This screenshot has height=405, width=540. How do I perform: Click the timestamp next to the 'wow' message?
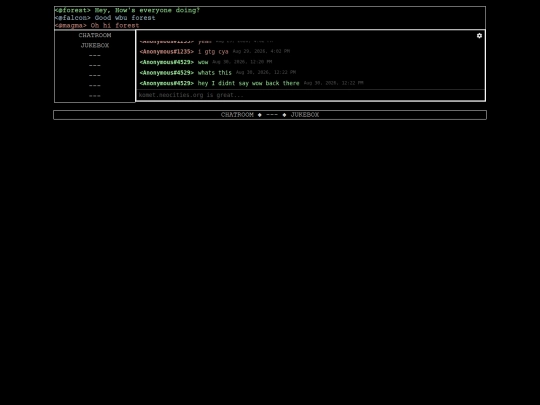tap(242, 62)
